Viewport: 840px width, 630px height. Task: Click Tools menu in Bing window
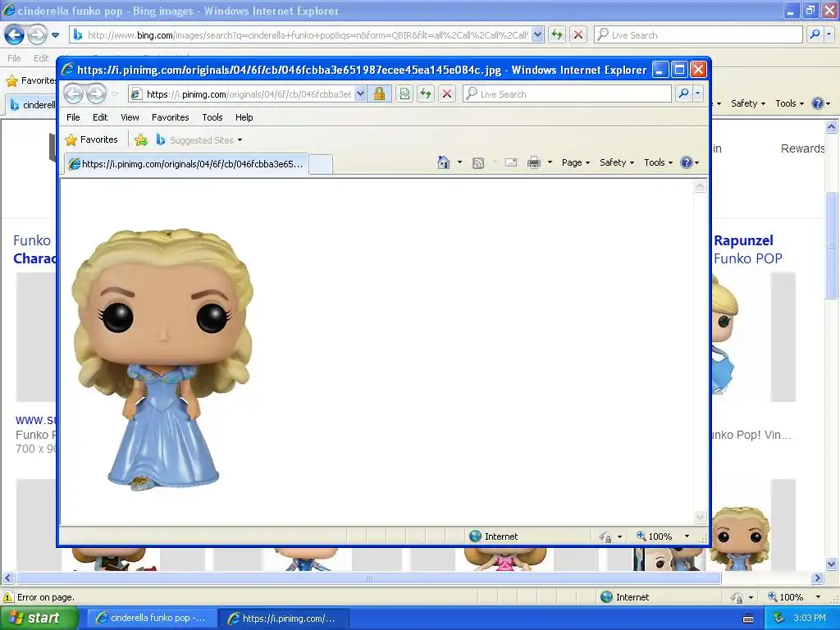[x=790, y=103]
